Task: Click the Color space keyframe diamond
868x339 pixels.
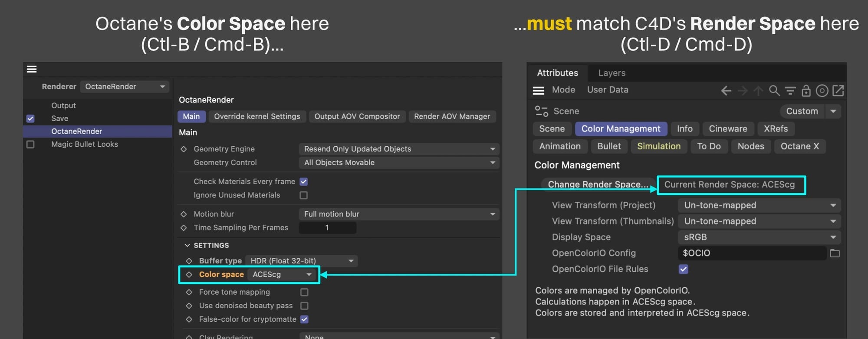Action: 189,274
